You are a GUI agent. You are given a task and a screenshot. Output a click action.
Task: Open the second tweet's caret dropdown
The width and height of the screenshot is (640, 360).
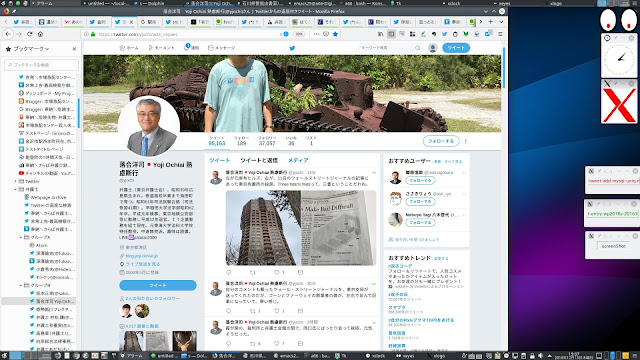373,284
